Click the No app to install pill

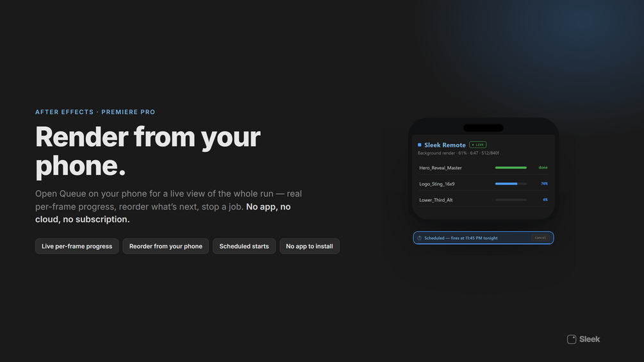(x=310, y=246)
